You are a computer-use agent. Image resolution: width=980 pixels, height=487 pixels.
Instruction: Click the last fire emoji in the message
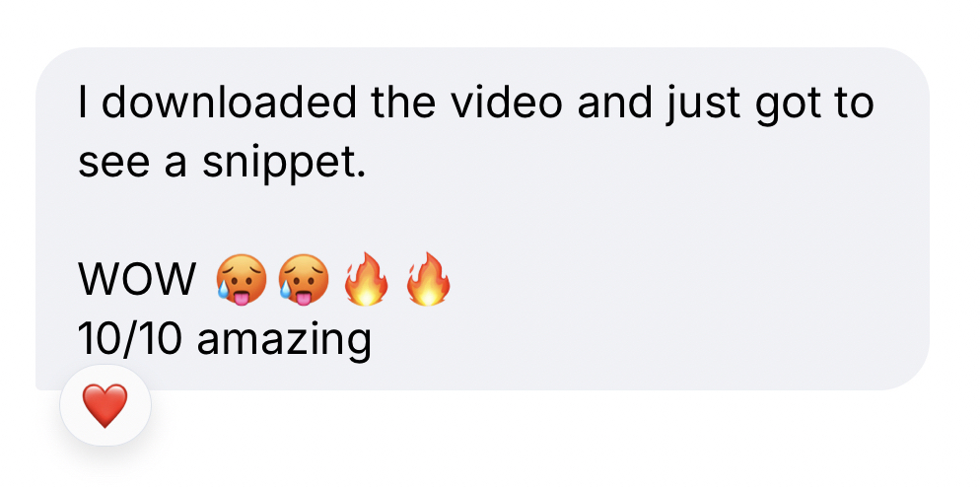tap(428, 279)
